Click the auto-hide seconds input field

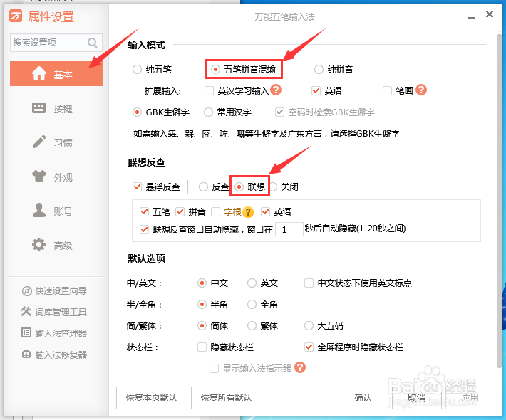tap(289, 229)
